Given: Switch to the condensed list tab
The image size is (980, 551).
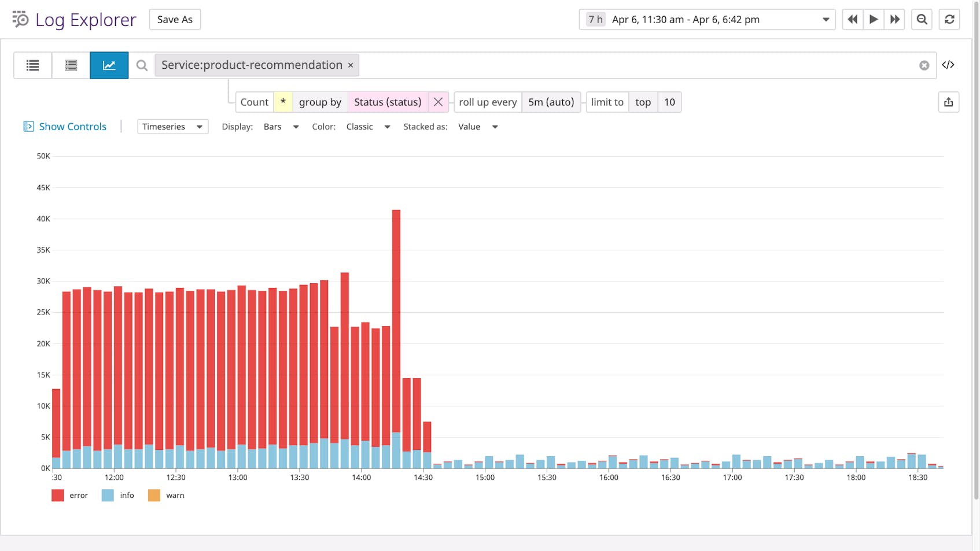Looking at the screenshot, I should coord(71,65).
